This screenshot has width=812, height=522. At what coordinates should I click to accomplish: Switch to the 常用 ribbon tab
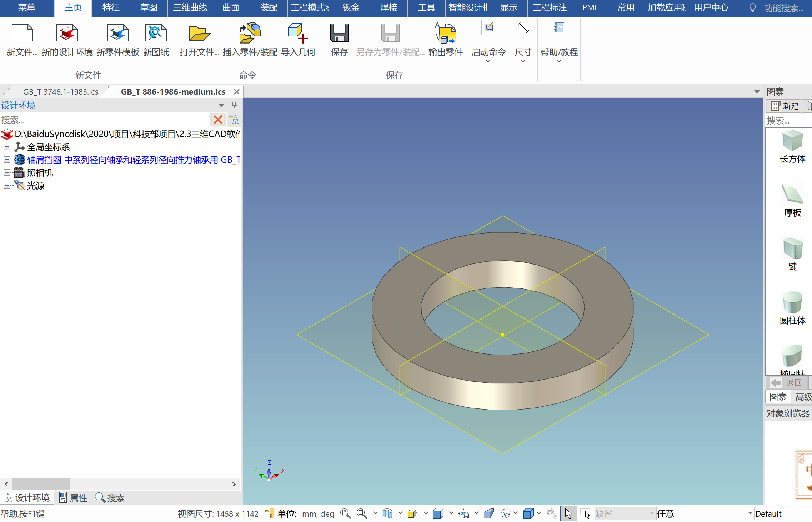pyautogui.click(x=626, y=8)
